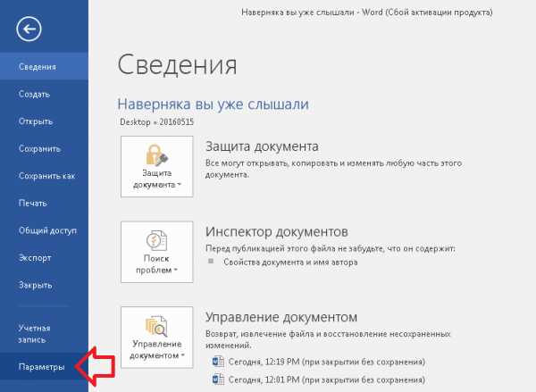Expand the Управление документом dropdown arrow
The height and width of the screenshot is (392, 536).
183,355
